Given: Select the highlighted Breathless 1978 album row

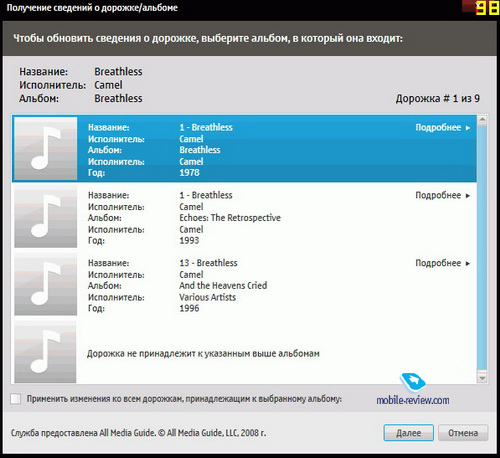Looking at the screenshot, I should coord(245,149).
